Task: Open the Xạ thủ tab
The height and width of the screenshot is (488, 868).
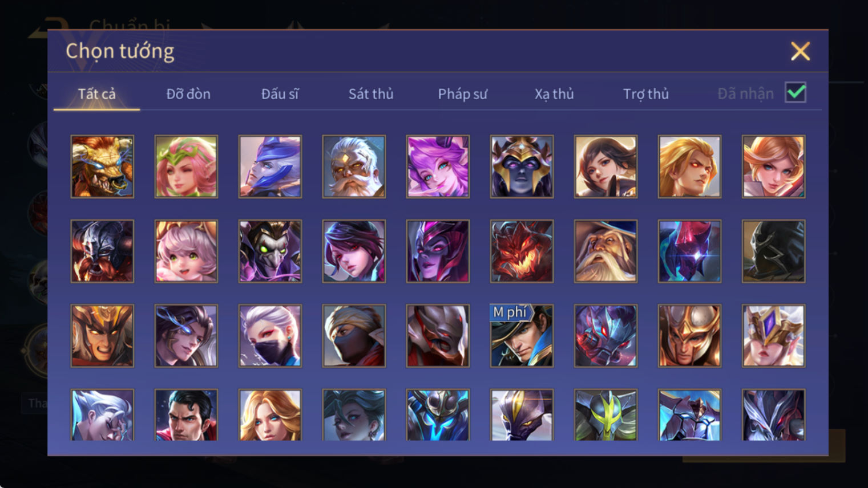Action: point(554,94)
